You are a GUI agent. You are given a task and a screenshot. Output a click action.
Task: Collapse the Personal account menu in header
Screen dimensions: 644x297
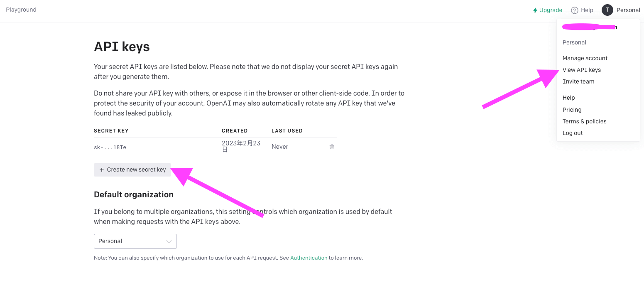point(621,10)
